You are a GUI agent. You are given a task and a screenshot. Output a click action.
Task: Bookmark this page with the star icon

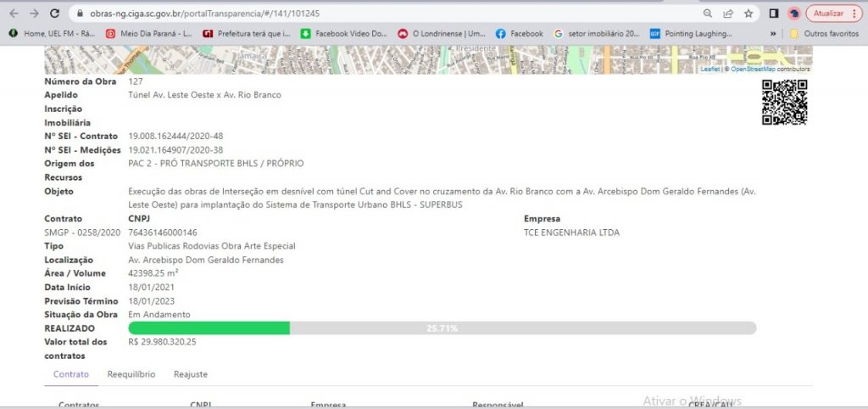coord(748,14)
